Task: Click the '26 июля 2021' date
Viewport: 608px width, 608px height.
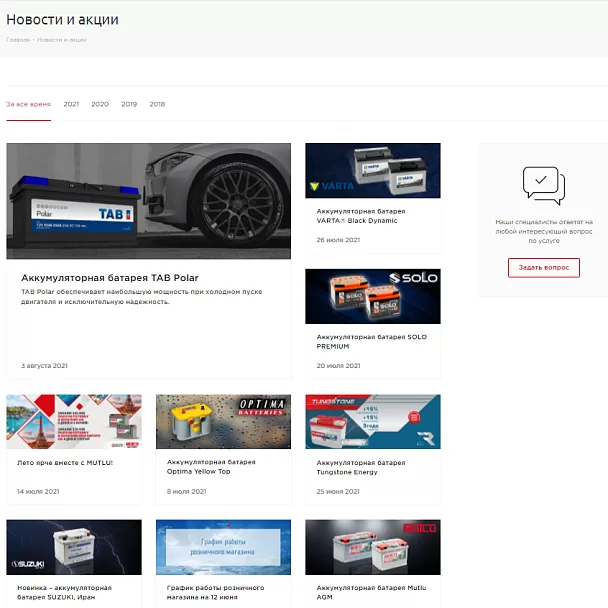Action: click(338, 240)
